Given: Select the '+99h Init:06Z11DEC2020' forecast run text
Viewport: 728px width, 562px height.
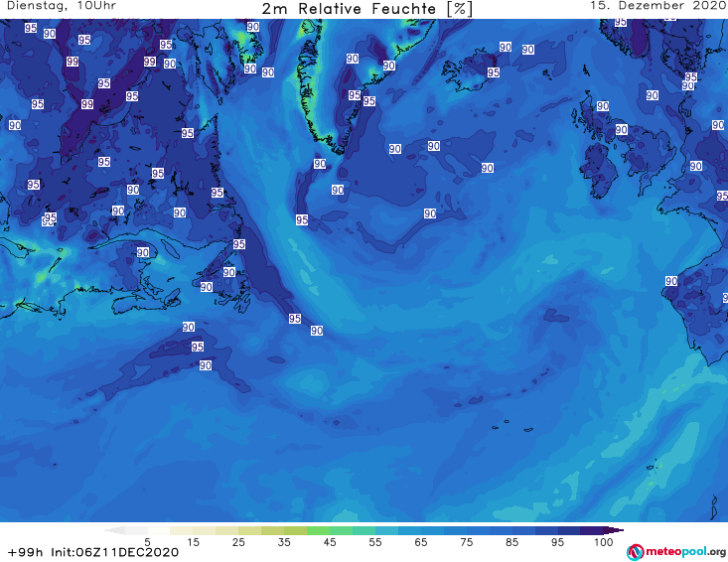Looking at the screenshot, I should coord(93,552).
